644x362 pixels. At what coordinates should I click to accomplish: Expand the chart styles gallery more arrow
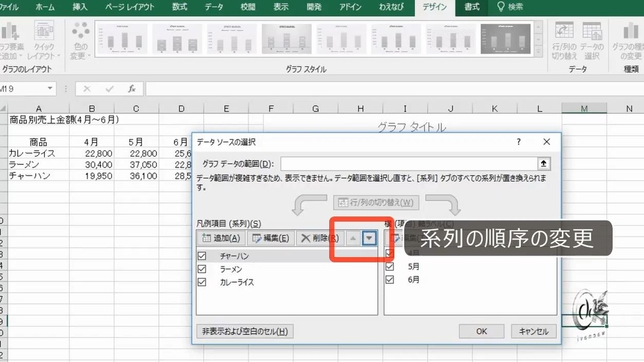click(x=538, y=52)
